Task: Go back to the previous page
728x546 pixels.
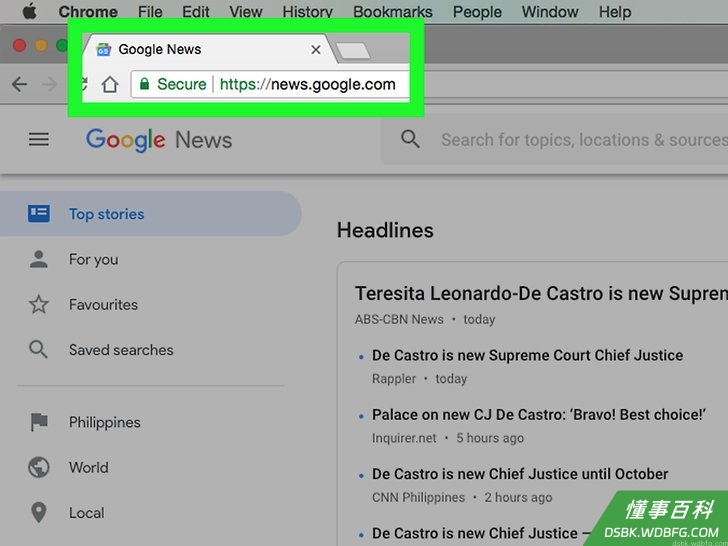Action: tap(19, 84)
